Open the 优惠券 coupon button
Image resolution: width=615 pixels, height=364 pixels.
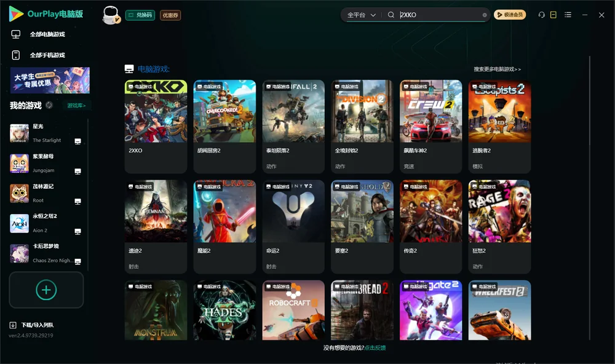coord(170,15)
